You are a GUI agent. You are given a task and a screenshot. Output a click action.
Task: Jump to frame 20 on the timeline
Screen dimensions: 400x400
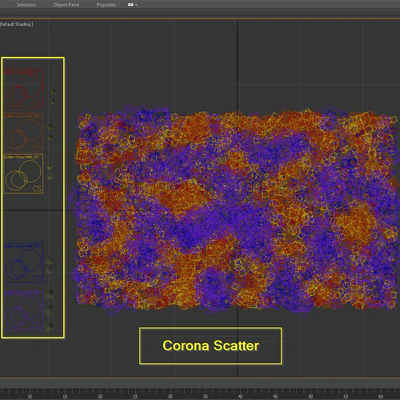100,396
